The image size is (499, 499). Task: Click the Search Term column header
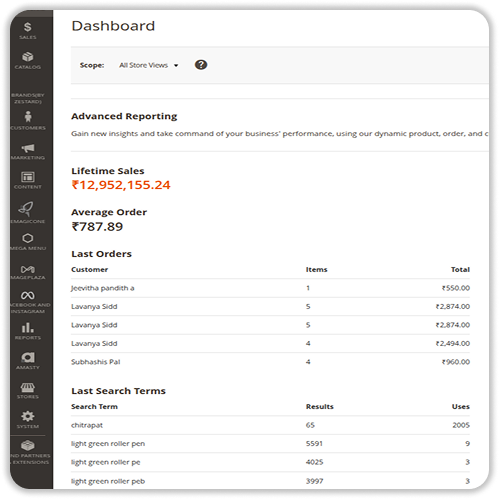click(x=94, y=407)
